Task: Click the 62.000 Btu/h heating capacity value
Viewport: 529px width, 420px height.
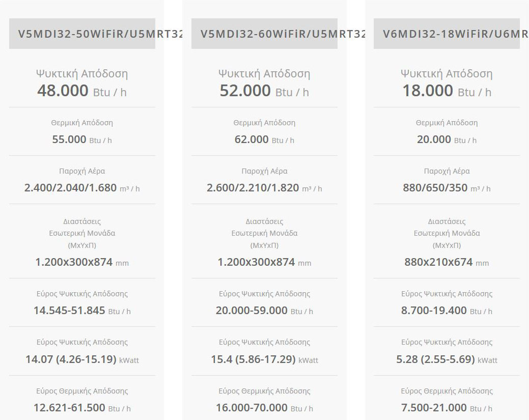Action: tap(264, 139)
